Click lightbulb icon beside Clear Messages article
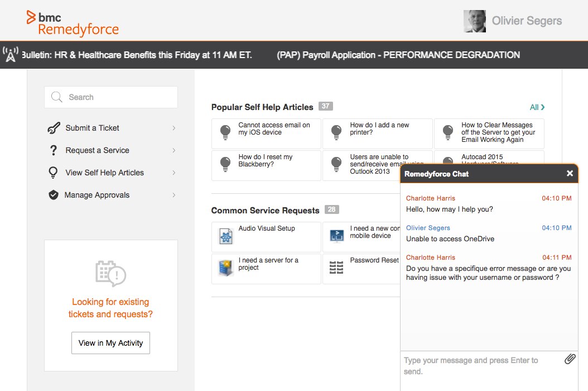This screenshot has width=588, height=391. click(x=448, y=132)
